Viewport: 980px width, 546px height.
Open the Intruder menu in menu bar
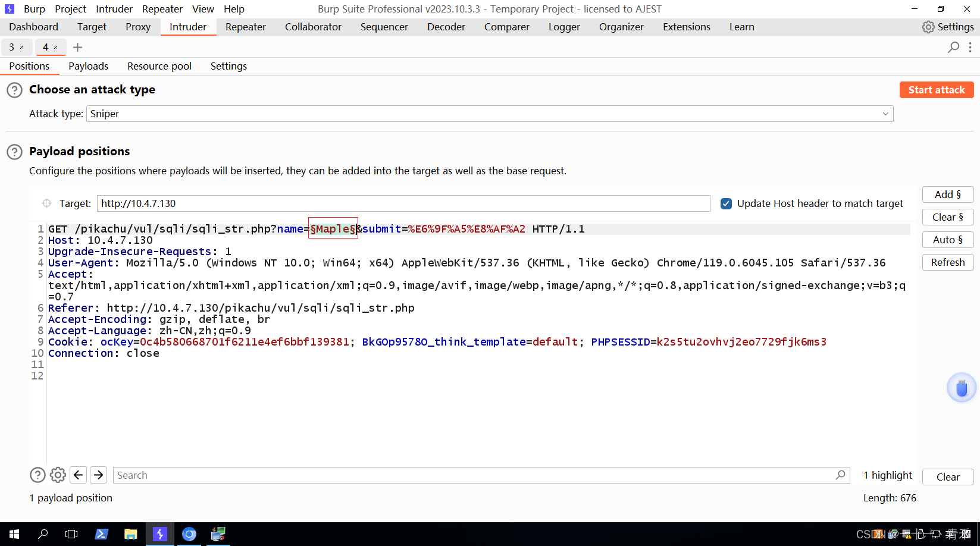pyautogui.click(x=114, y=9)
